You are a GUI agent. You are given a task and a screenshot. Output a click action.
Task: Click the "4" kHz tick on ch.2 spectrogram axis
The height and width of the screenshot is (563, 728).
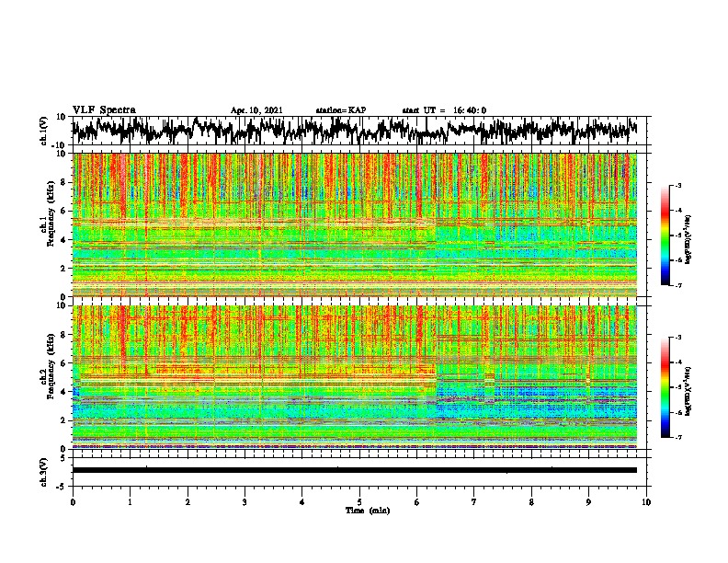tap(63, 392)
